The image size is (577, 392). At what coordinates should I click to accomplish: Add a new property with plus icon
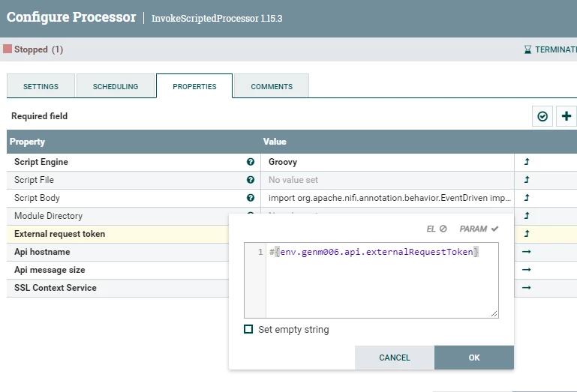(566, 116)
